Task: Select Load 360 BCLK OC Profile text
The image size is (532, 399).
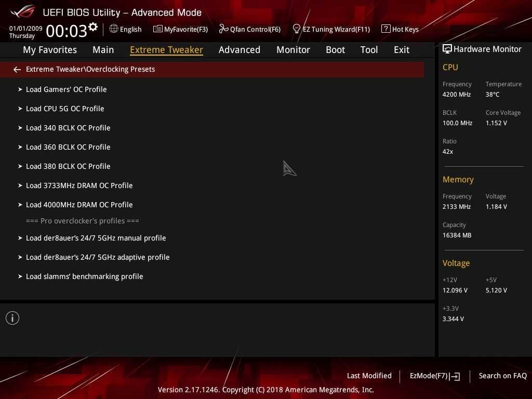Action: coord(68,147)
